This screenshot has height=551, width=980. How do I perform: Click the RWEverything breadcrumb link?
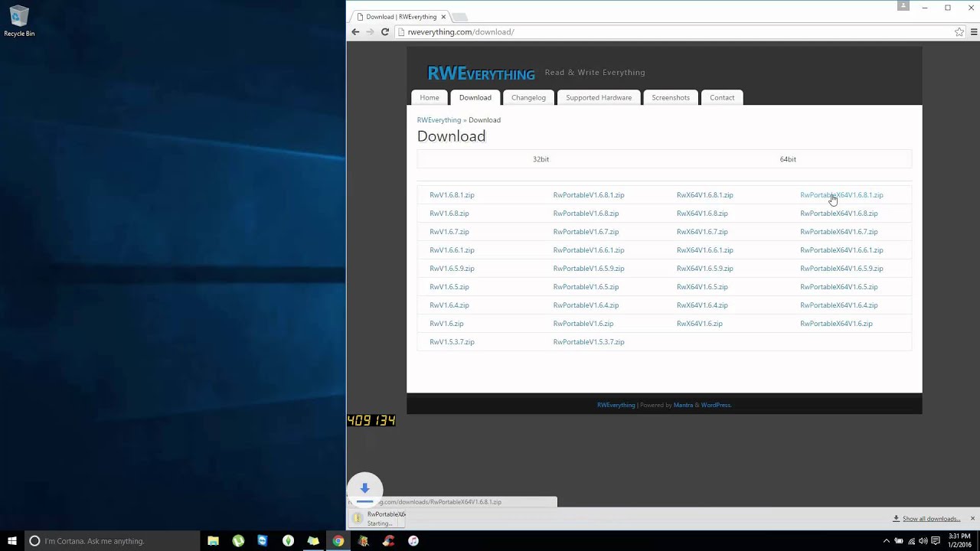439,120
